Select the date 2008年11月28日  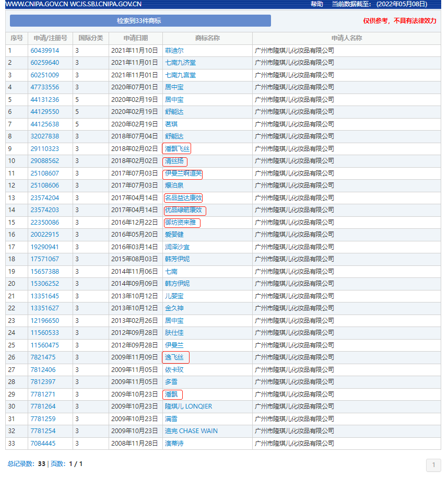click(x=134, y=444)
